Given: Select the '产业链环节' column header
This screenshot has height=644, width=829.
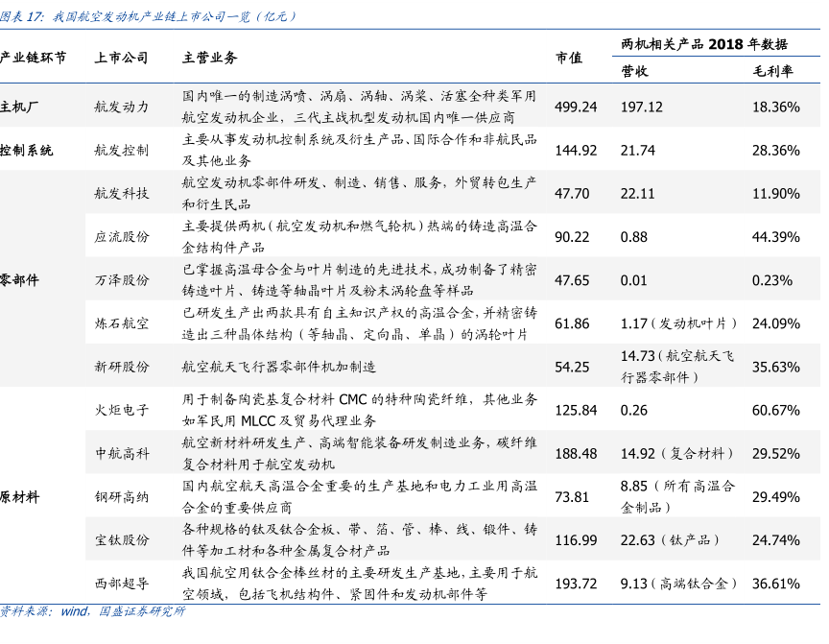Looking at the screenshot, I should click(x=34, y=58).
